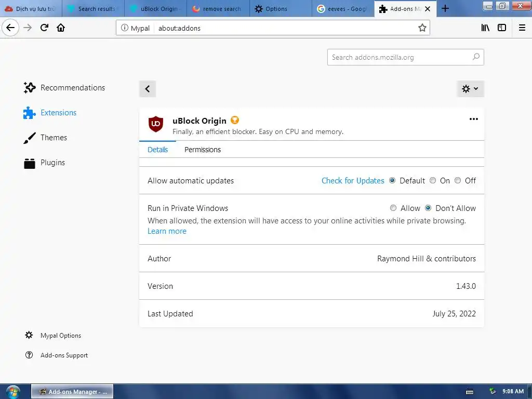Set automatic updates to On
This screenshot has width=532, height=399.
tap(433, 180)
